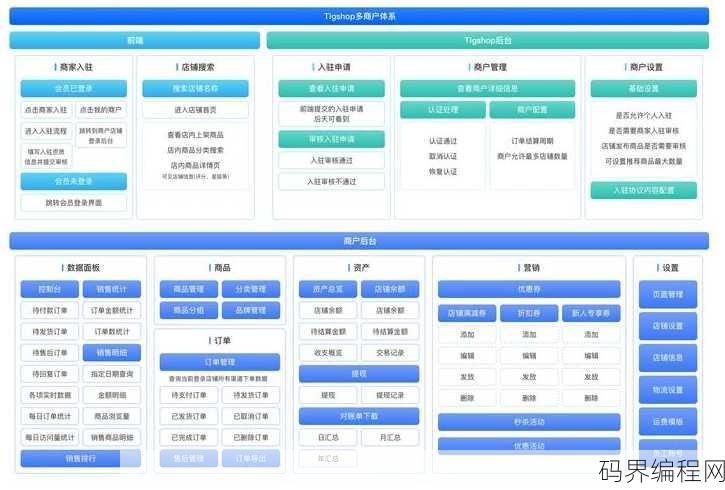This screenshot has width=725, height=490.
Task: Click the 取消认证 text
Action: coord(443,156)
